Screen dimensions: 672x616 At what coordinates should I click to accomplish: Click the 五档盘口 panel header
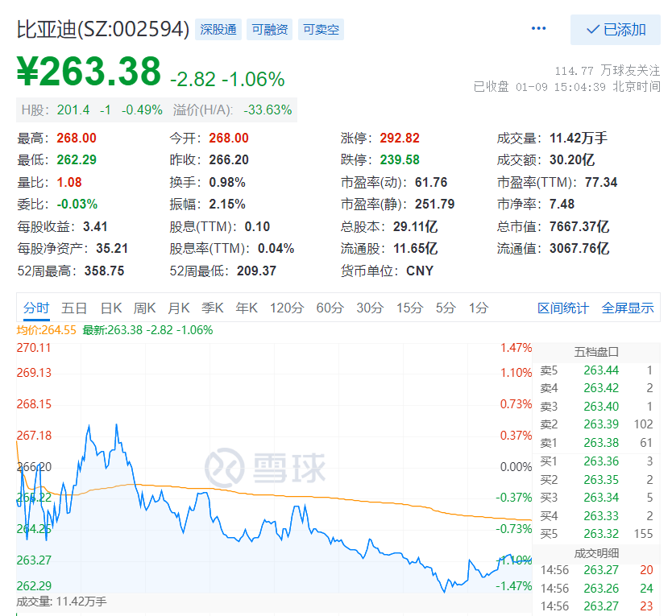[596, 352]
